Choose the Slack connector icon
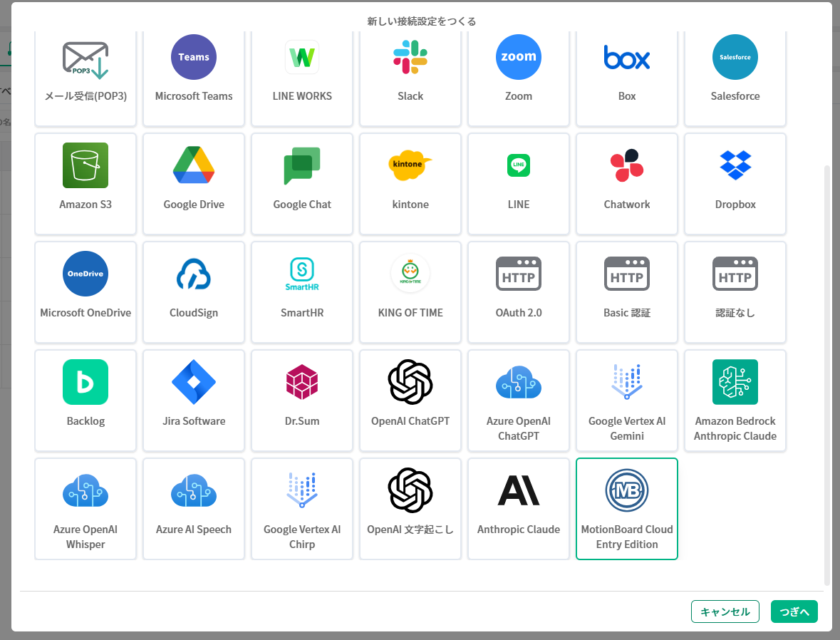840x640 pixels. click(410, 57)
